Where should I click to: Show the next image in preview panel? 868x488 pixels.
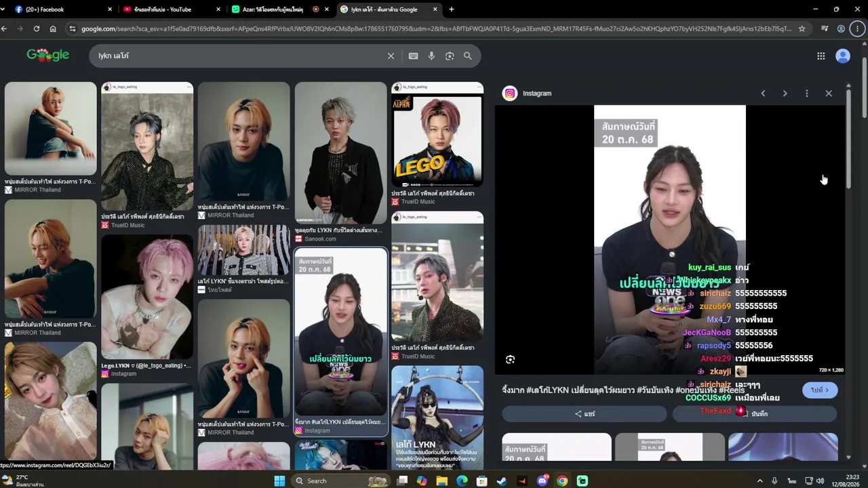785,94
